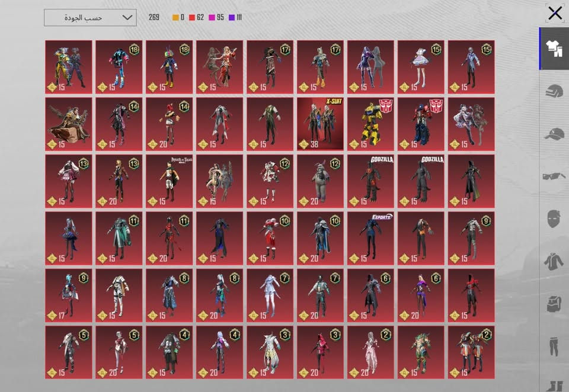
Task: Select the plain green suit outfit card
Action: [270, 124]
